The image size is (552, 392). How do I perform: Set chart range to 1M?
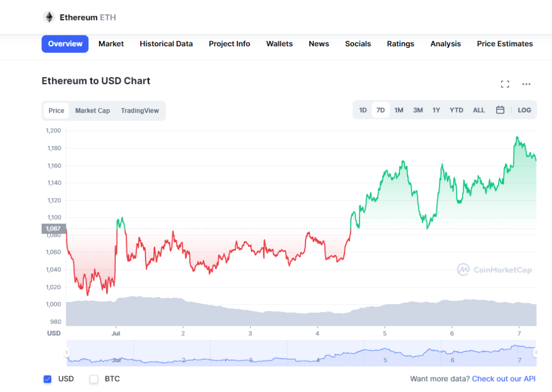pyautogui.click(x=398, y=110)
